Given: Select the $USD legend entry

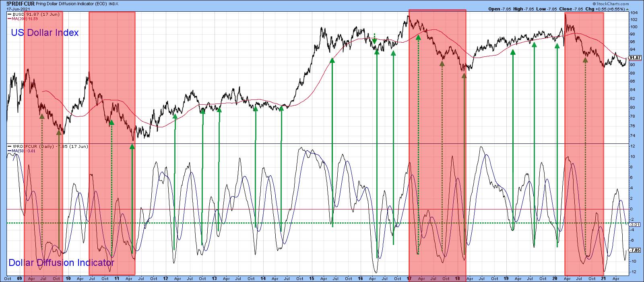Looking at the screenshot, I should tap(34, 15).
